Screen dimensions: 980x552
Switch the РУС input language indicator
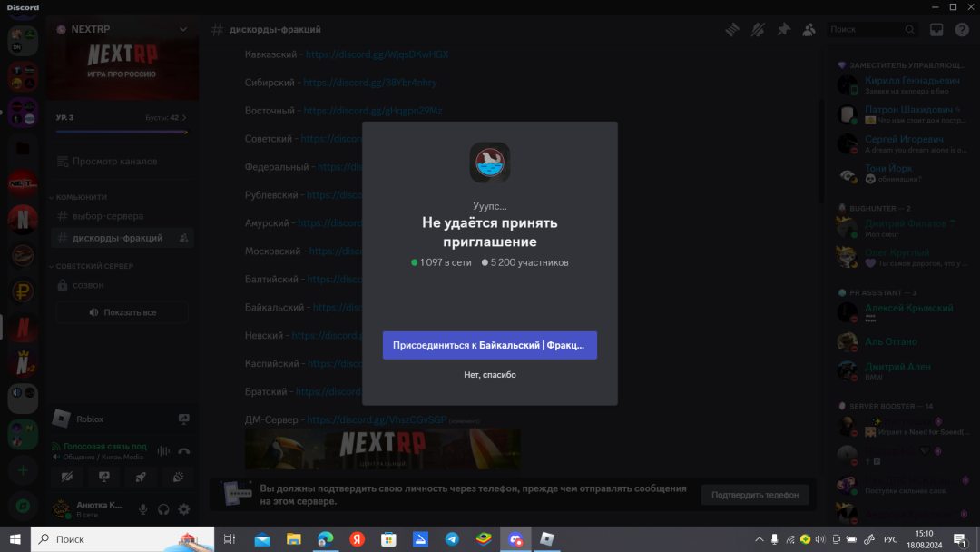tap(891, 539)
